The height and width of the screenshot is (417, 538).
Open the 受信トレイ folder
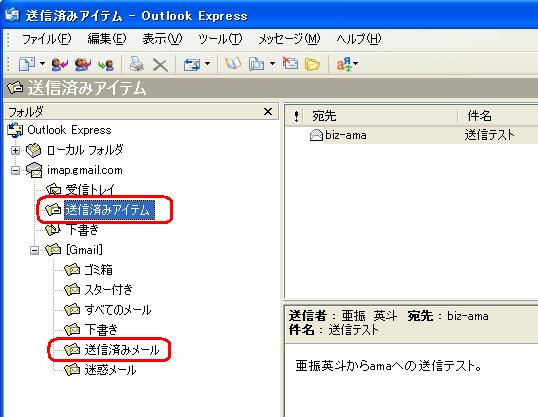tap(90, 190)
